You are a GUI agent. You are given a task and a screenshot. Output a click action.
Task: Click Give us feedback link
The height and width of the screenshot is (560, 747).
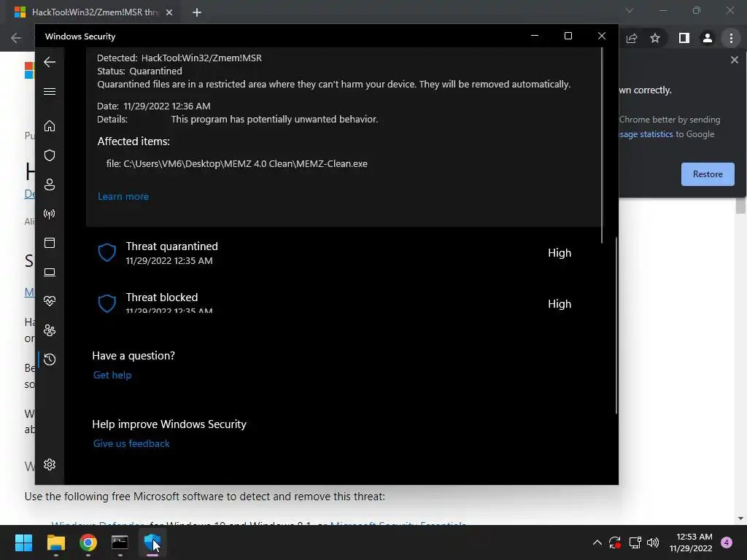click(x=131, y=443)
